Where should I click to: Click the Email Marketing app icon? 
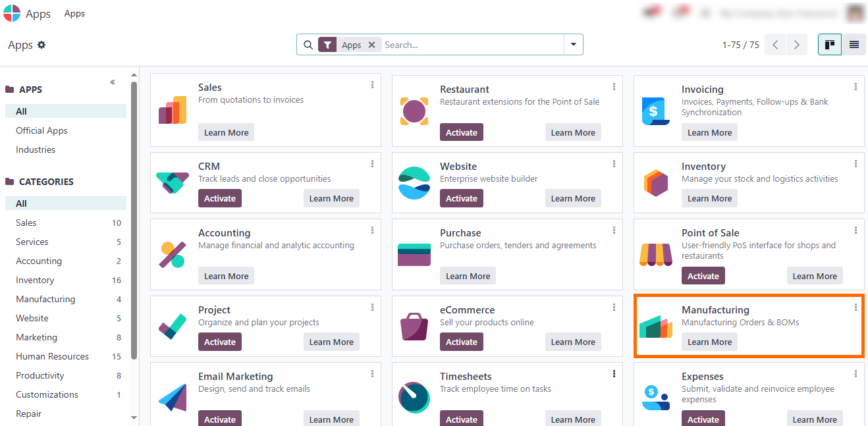[173, 398]
